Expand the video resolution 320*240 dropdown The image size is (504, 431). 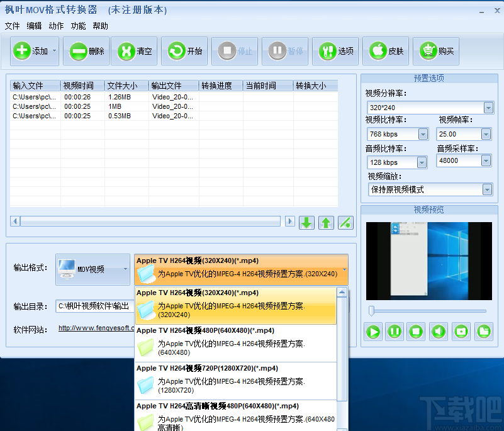488,108
